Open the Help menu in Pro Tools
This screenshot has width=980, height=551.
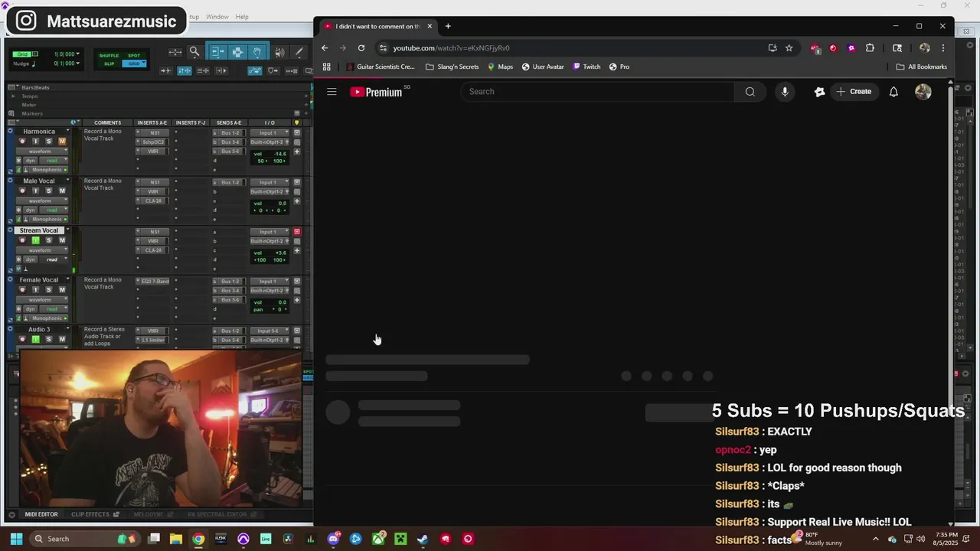242,17
